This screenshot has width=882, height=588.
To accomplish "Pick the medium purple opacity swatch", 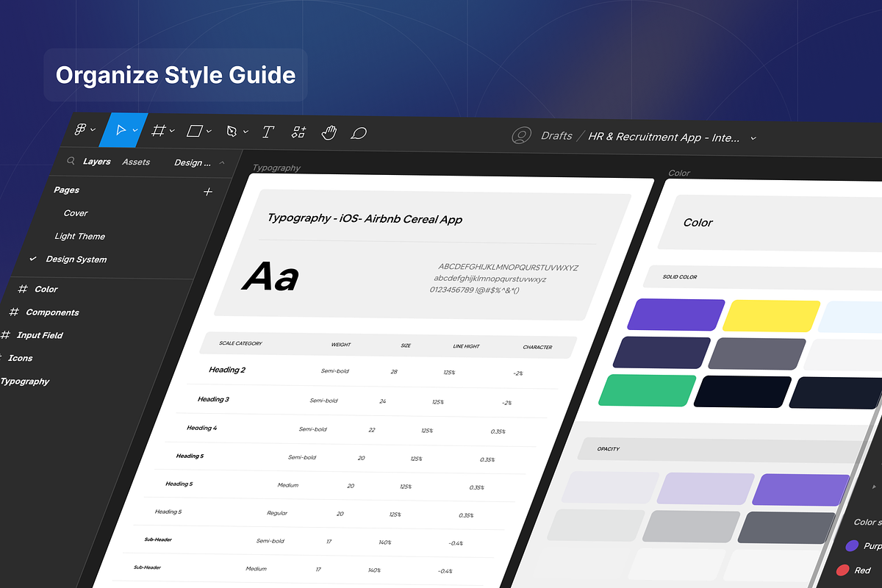I will (x=801, y=490).
